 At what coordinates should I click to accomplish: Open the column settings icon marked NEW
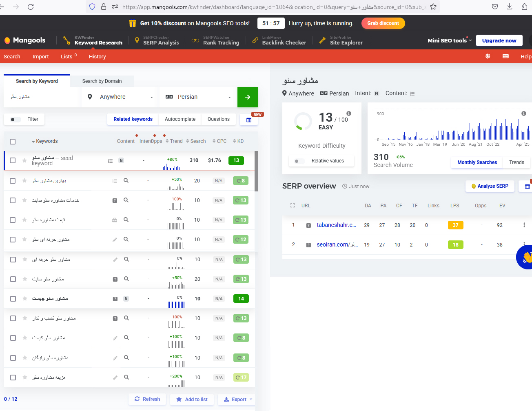249,120
